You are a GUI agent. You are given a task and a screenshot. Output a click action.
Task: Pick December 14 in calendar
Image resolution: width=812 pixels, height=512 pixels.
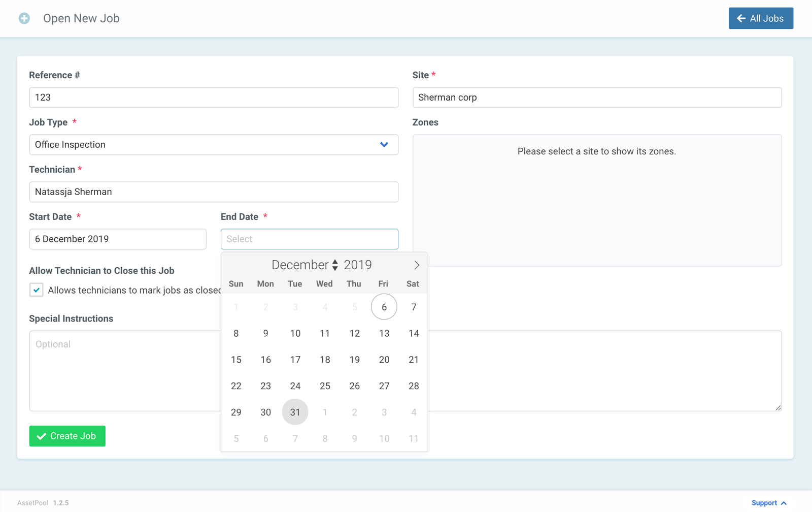coord(414,333)
